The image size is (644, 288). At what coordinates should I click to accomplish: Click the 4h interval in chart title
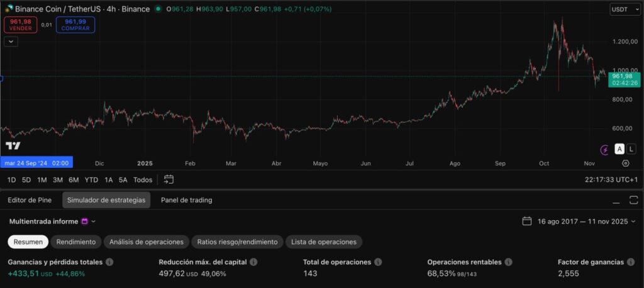[x=111, y=9]
